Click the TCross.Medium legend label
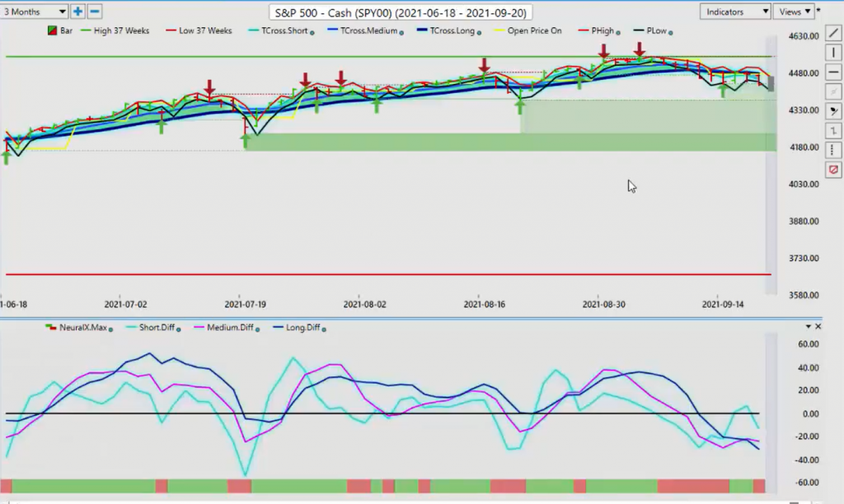Screen dimensions: 844x504 point(368,30)
